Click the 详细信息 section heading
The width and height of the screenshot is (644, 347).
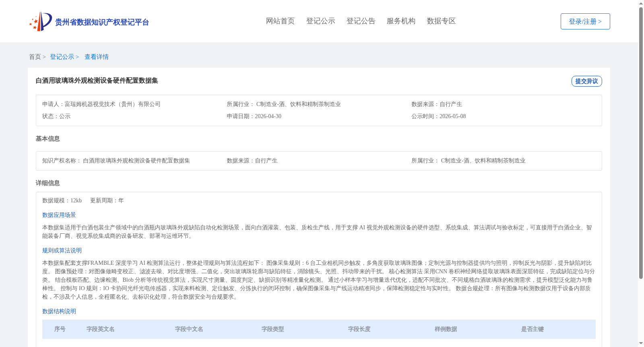coord(47,183)
